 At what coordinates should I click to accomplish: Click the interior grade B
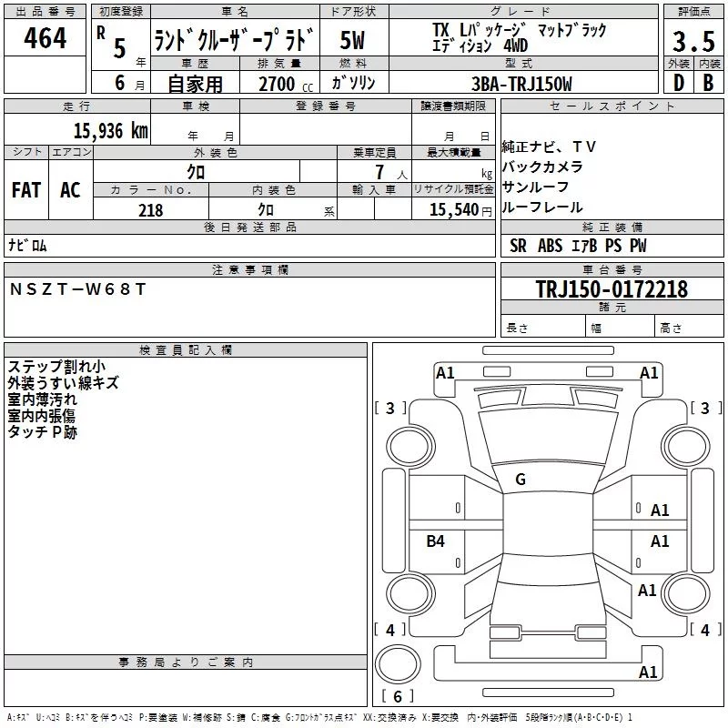click(709, 83)
